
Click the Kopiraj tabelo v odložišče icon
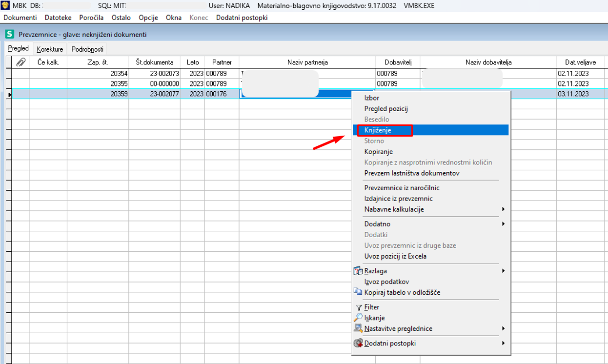click(x=358, y=292)
